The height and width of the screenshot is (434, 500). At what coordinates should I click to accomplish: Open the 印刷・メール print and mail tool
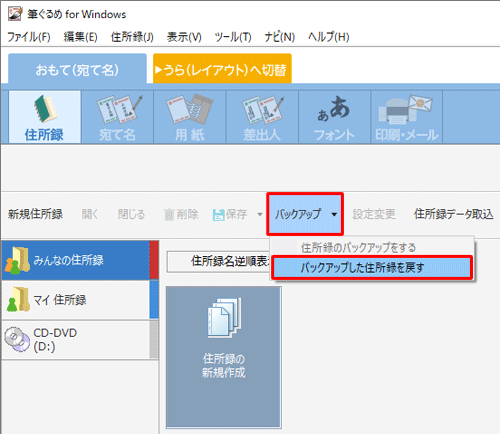click(406, 117)
